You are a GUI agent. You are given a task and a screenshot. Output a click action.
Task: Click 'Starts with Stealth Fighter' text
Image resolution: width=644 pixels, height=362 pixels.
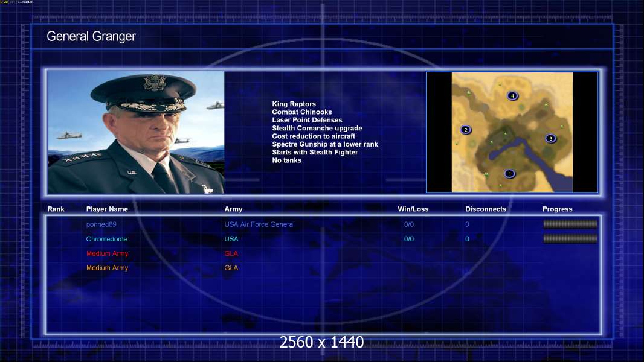pyautogui.click(x=315, y=152)
